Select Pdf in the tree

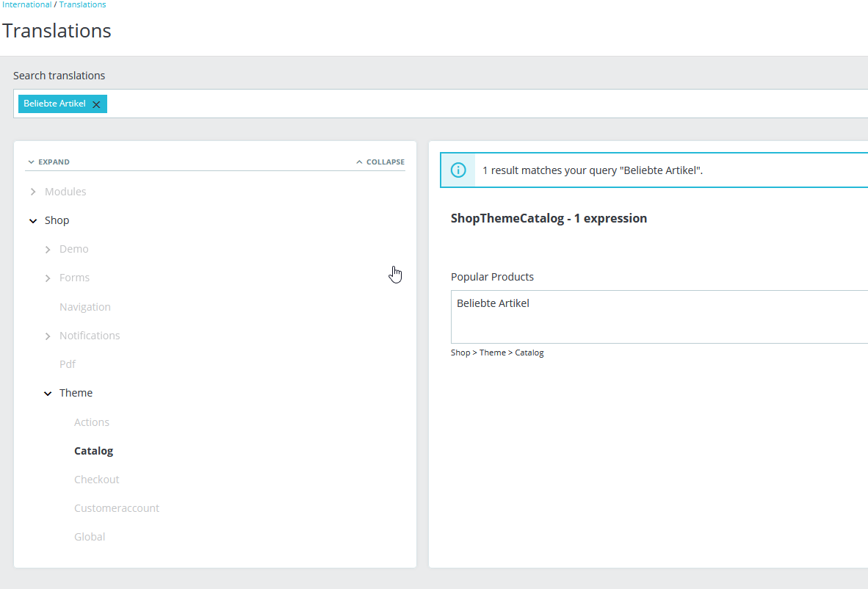point(68,364)
